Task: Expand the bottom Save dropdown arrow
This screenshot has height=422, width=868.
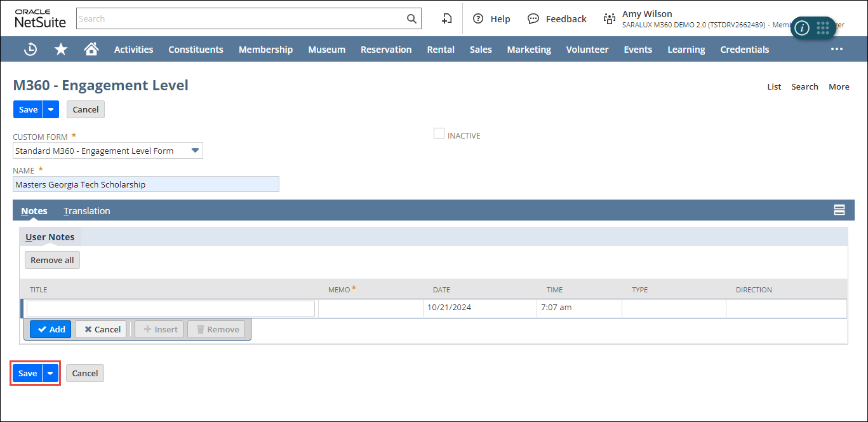Action: point(50,373)
